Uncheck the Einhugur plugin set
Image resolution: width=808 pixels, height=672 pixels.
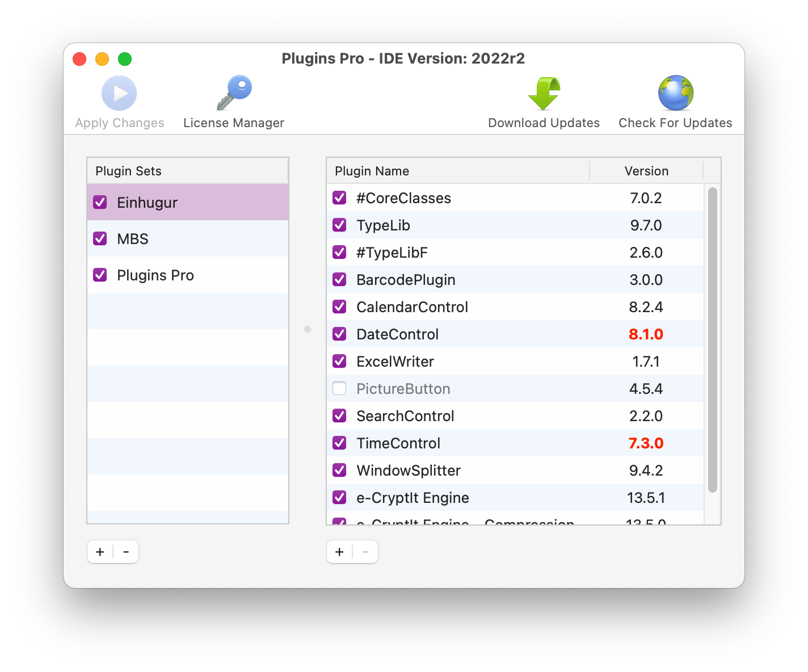pyautogui.click(x=100, y=202)
